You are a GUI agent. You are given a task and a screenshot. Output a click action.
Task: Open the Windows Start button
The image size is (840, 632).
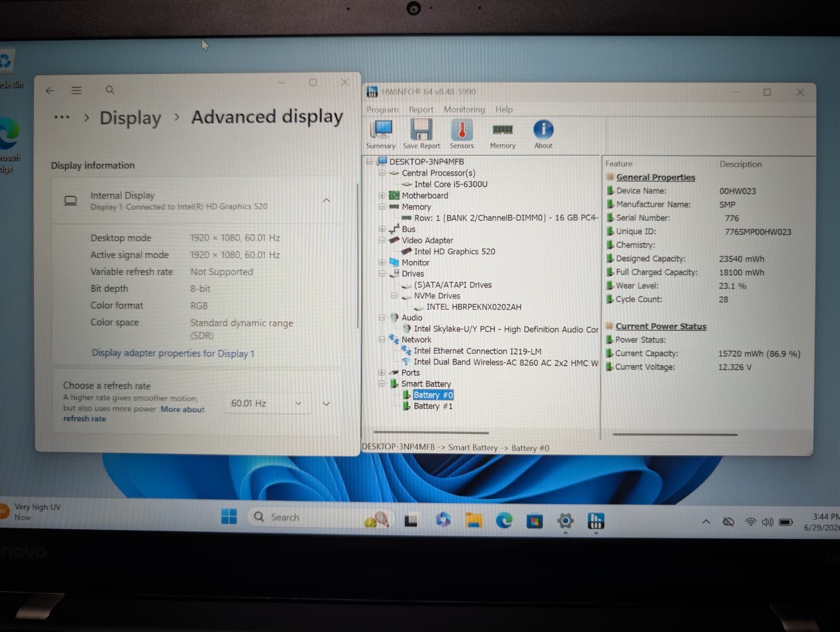click(x=229, y=517)
